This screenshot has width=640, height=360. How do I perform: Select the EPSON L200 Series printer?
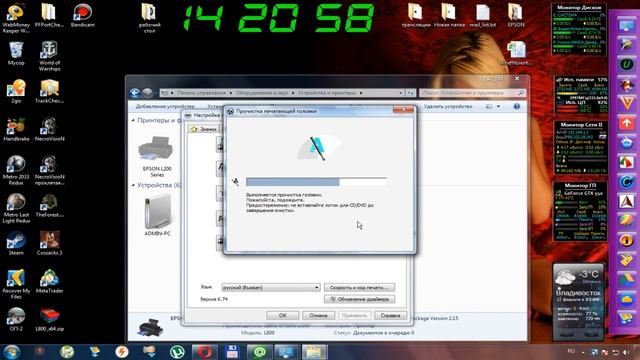point(157,156)
